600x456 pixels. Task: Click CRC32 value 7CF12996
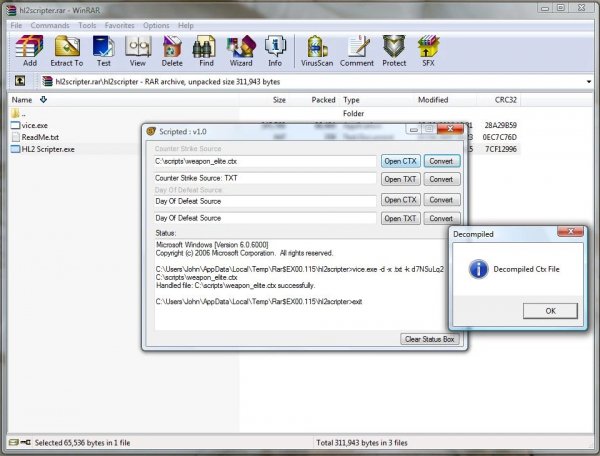(501, 149)
